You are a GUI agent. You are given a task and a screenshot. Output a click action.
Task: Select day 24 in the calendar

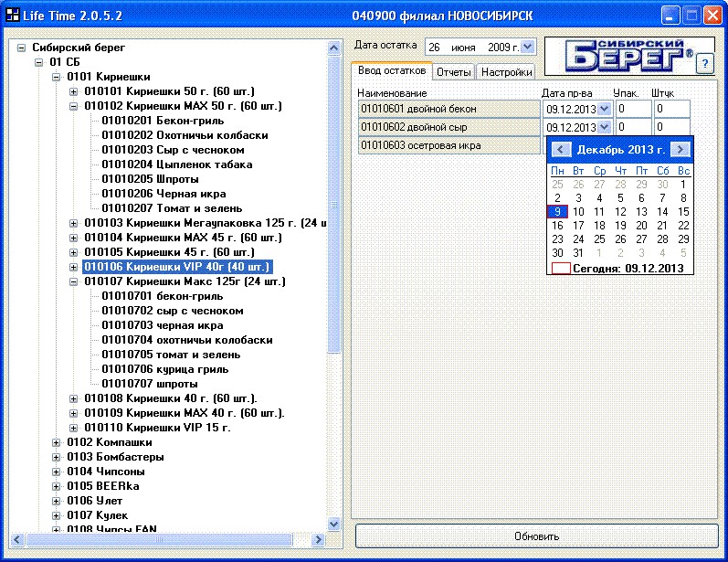pos(578,239)
